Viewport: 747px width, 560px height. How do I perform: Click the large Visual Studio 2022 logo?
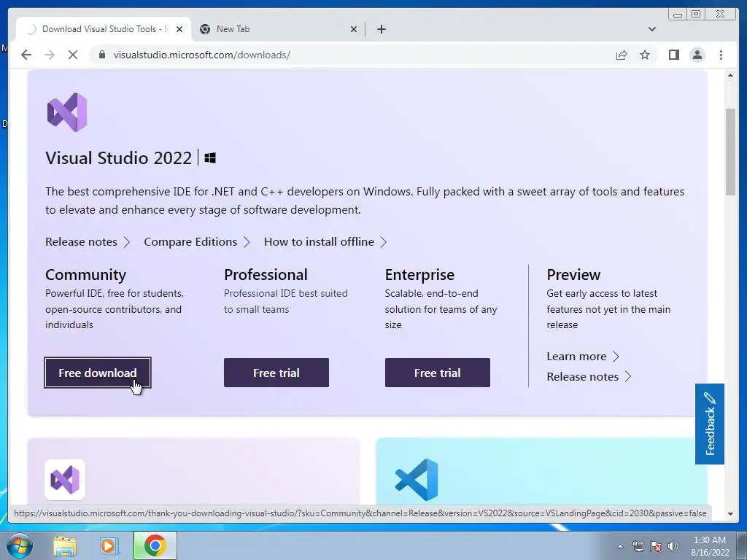point(67,112)
